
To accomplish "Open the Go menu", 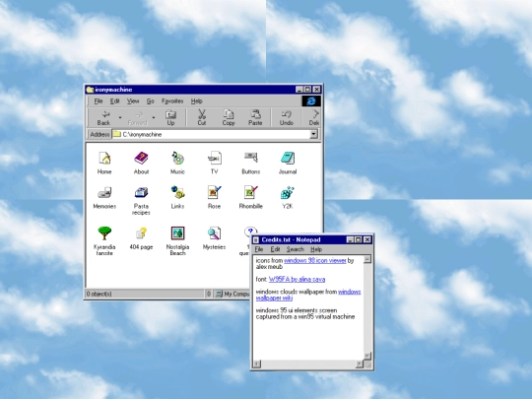I will pyautogui.click(x=151, y=101).
